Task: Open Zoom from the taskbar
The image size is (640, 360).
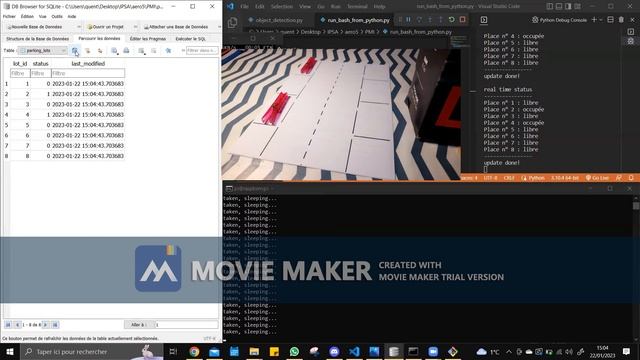Action: point(433,351)
